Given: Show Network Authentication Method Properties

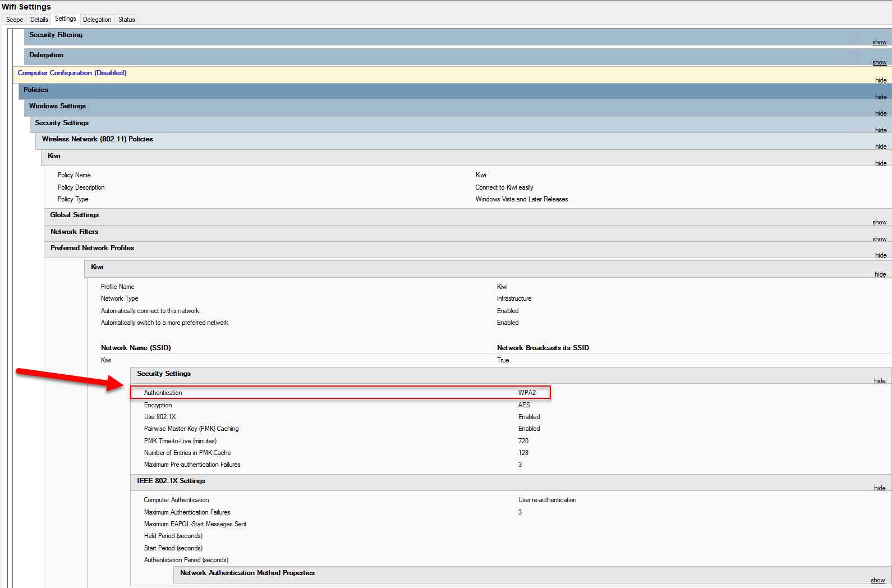Looking at the screenshot, I should [x=877, y=581].
